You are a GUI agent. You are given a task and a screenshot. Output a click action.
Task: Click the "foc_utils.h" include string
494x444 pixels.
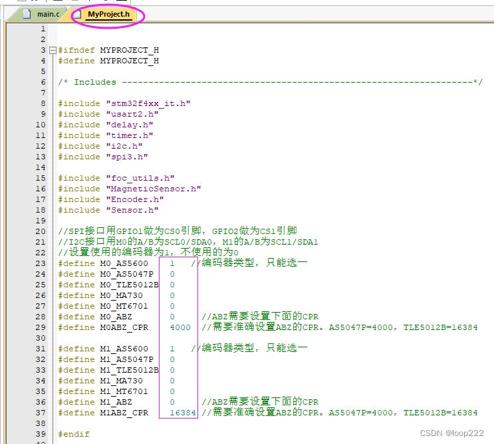tap(140, 178)
